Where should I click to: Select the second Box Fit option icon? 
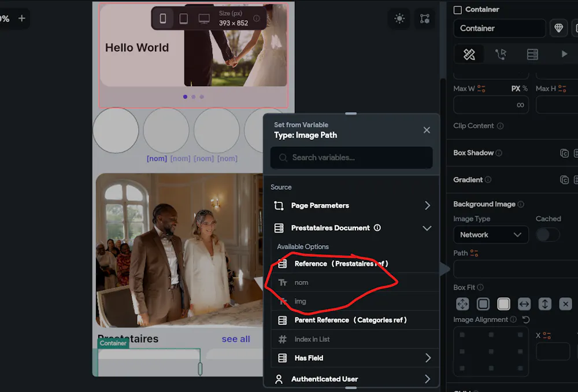pyautogui.click(x=483, y=304)
